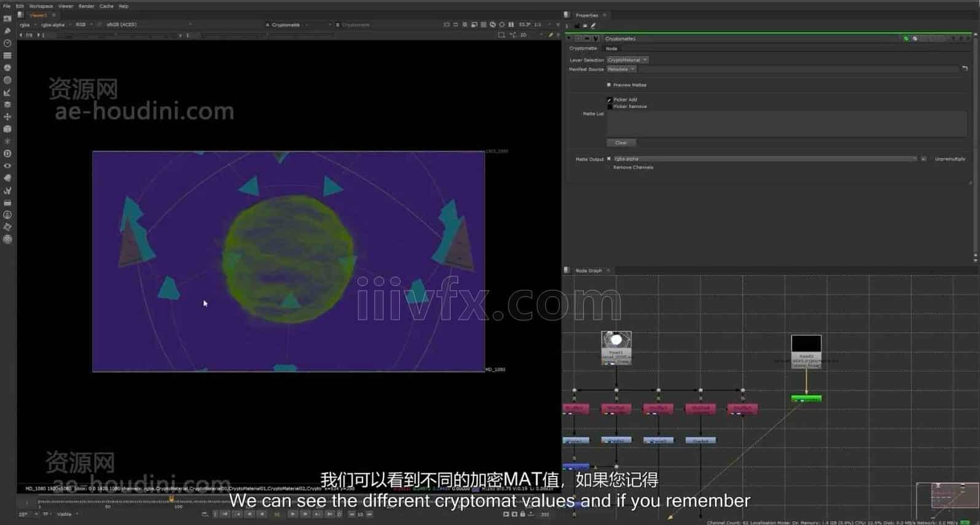Select the Filter nodes toolbar icon
The height and width of the screenshot is (525, 980).
coord(7,80)
